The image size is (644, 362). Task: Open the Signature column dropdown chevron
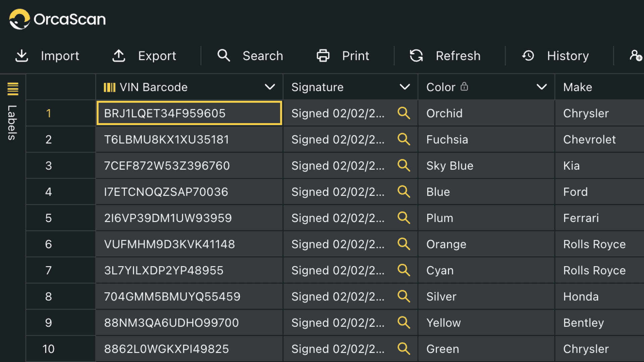[405, 87]
